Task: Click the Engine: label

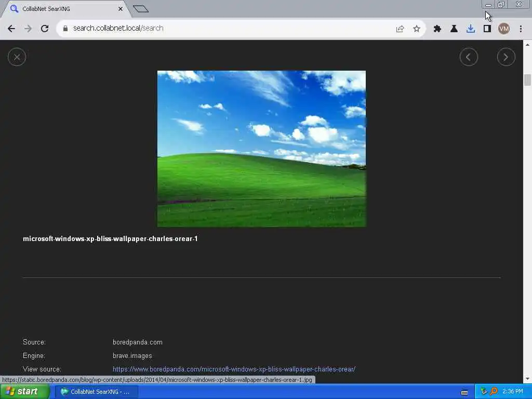Action: [x=34, y=355]
